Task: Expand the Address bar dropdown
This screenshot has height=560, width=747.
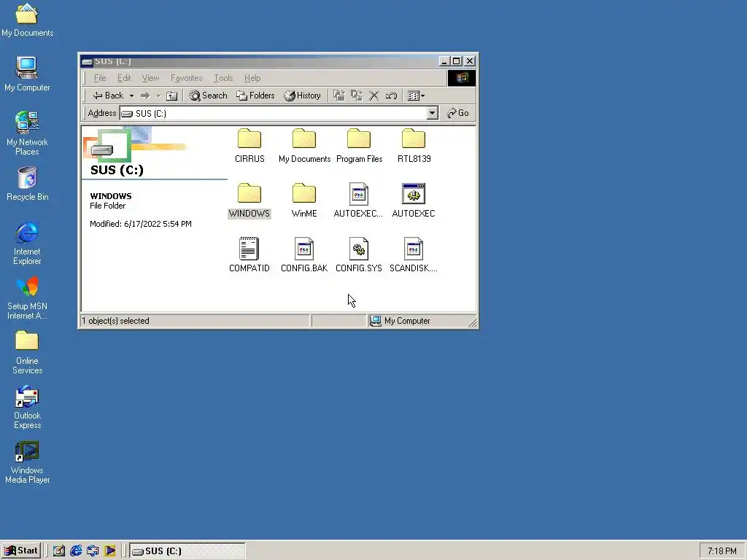Action: coord(432,113)
